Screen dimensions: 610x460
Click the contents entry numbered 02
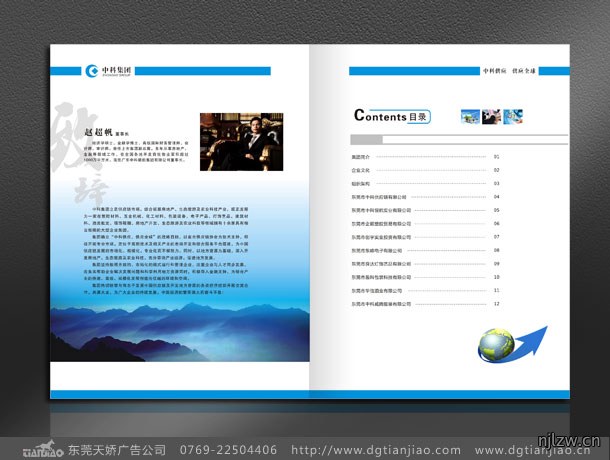coord(425,170)
